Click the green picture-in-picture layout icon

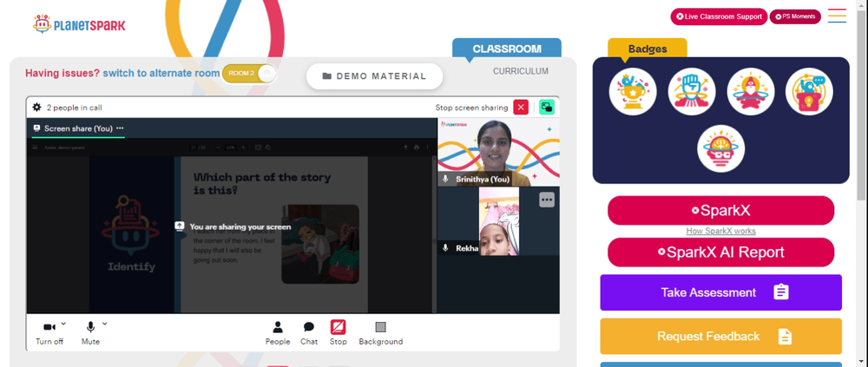pyautogui.click(x=547, y=108)
